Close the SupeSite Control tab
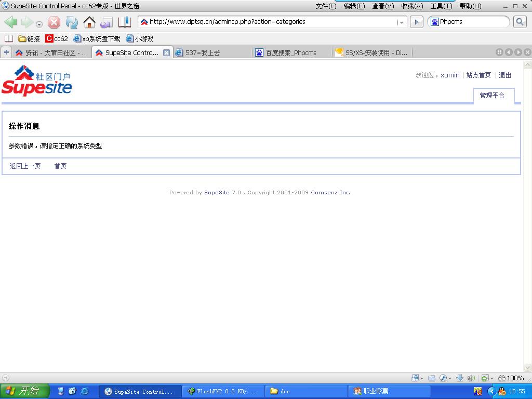The image size is (532, 399). [x=166, y=52]
